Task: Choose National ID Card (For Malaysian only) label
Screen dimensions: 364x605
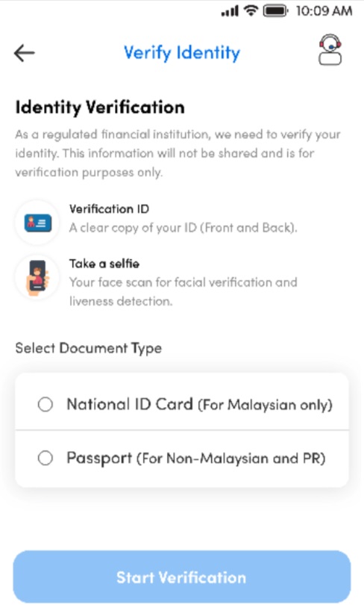Action: point(199,404)
